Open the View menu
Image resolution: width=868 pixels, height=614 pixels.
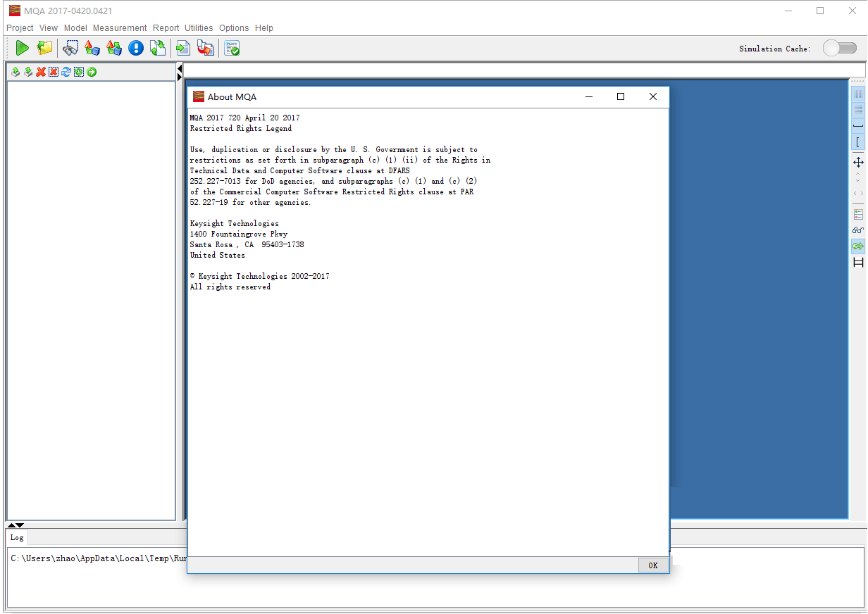click(x=49, y=28)
